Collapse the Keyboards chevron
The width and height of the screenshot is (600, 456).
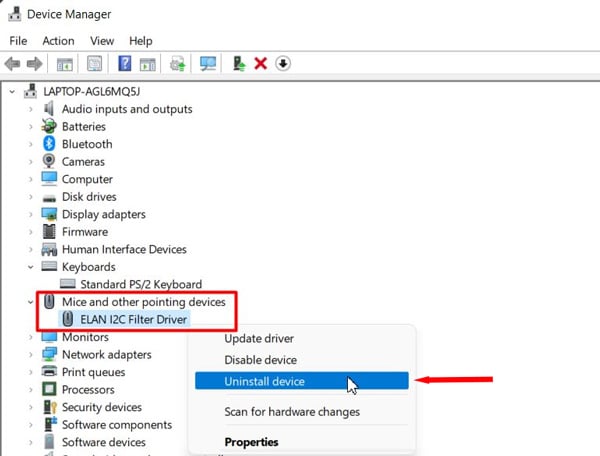(x=31, y=267)
